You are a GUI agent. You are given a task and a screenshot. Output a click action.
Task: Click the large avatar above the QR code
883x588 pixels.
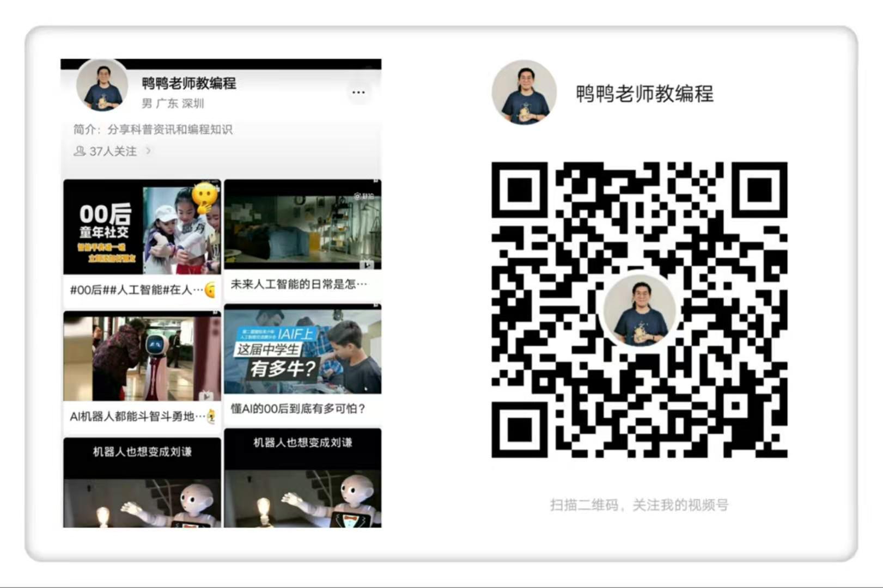click(524, 92)
